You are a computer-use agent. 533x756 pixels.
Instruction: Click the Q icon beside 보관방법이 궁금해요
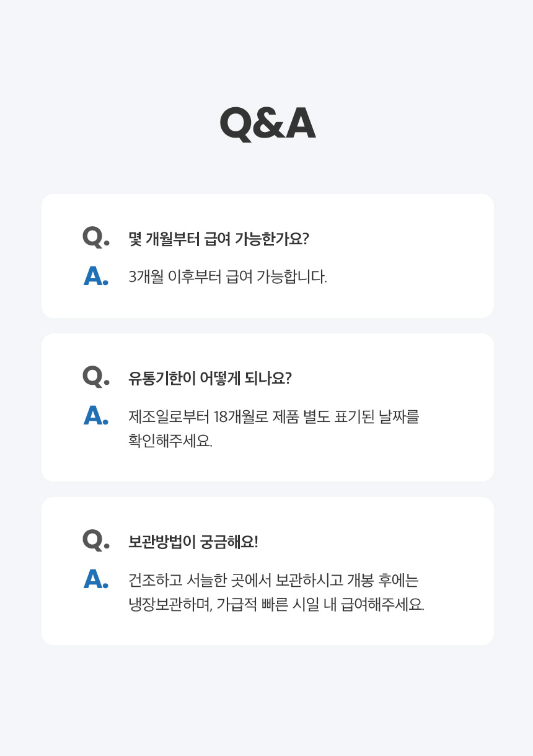[95, 540]
